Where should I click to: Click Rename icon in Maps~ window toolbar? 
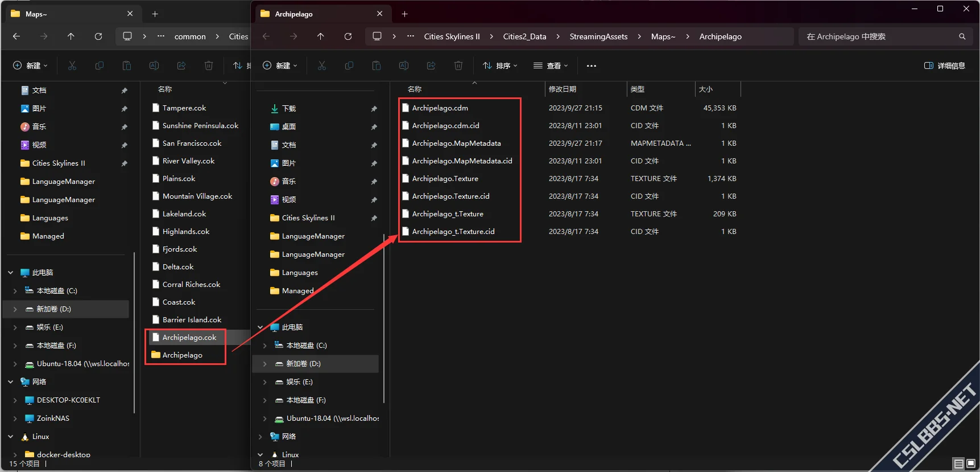tap(154, 66)
